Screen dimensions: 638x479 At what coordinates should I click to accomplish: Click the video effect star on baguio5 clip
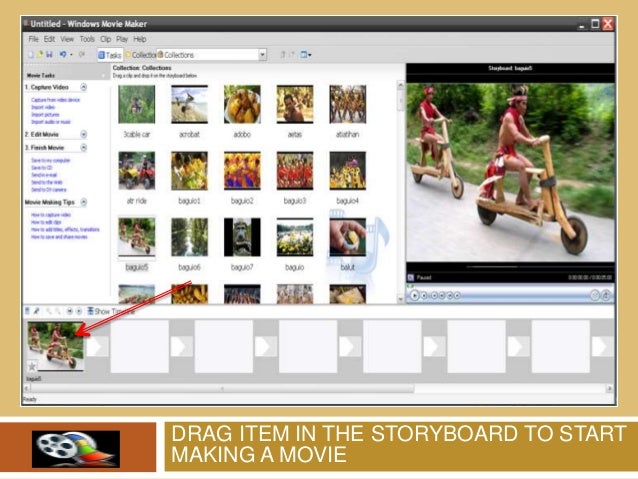pos(32,366)
